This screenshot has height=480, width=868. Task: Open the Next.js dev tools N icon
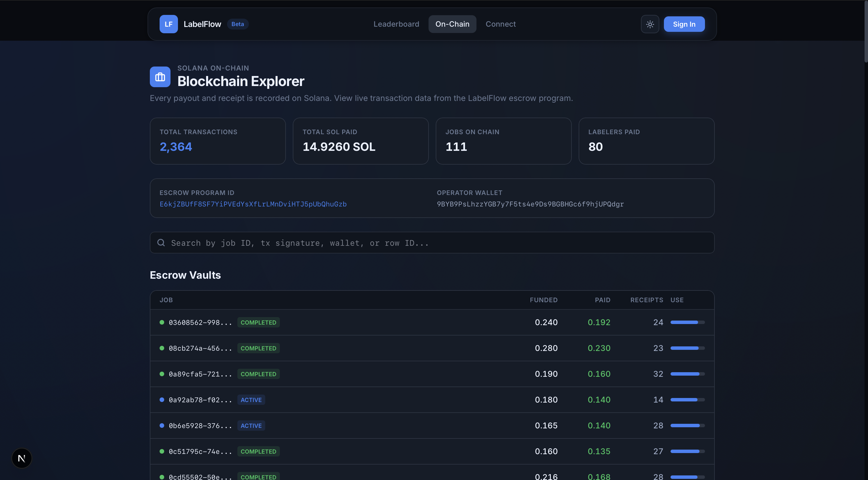[22, 458]
